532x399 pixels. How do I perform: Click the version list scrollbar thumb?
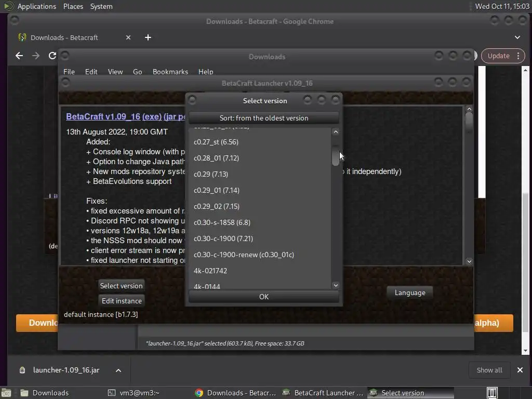coord(336,156)
